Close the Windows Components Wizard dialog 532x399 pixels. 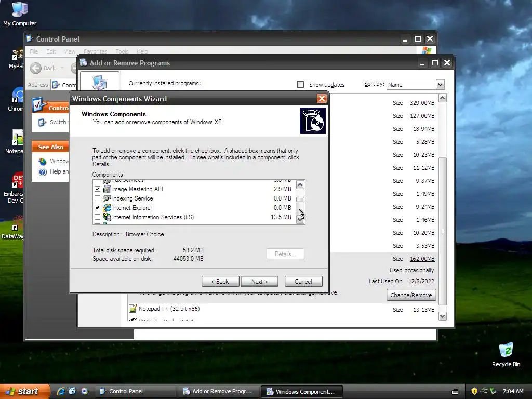[322, 99]
